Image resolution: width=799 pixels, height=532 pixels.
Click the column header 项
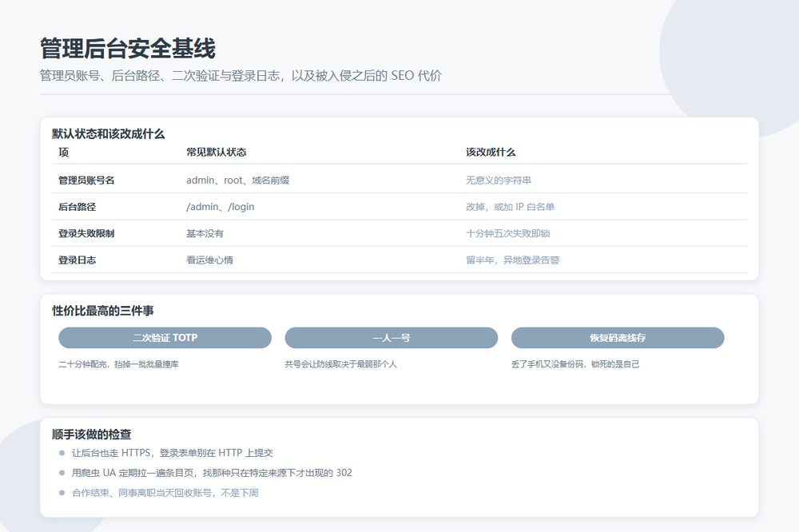click(x=64, y=153)
